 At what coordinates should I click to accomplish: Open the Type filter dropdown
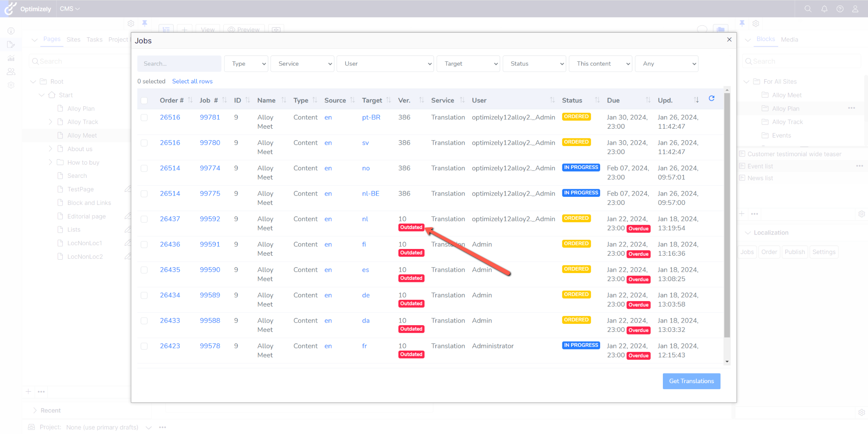pos(246,64)
